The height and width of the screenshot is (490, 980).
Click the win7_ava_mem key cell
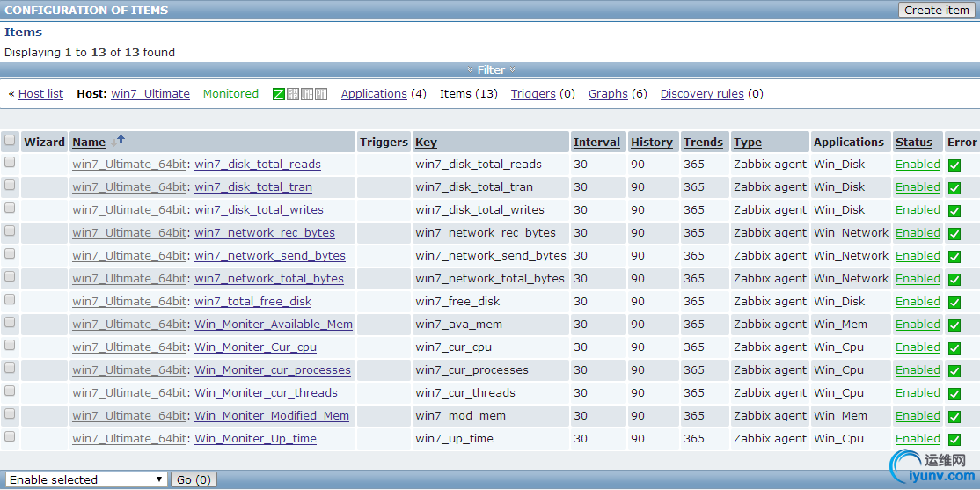pos(458,325)
